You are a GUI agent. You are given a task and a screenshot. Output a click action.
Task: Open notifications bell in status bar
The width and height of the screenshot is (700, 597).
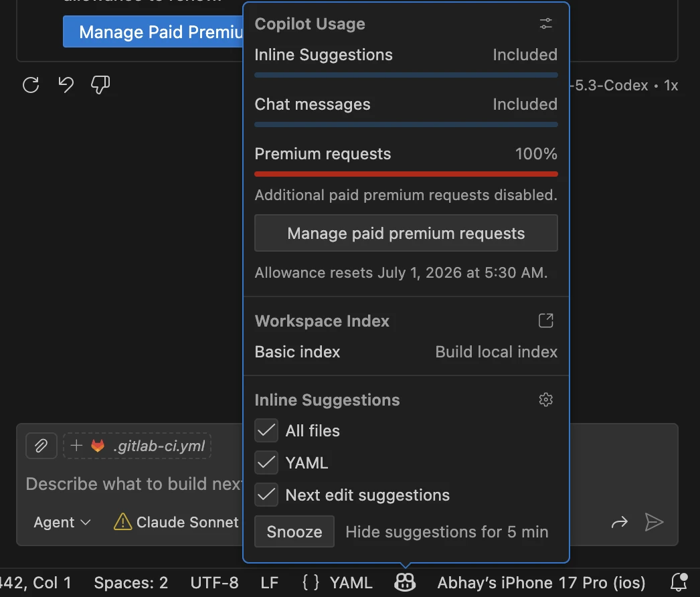[x=679, y=582]
